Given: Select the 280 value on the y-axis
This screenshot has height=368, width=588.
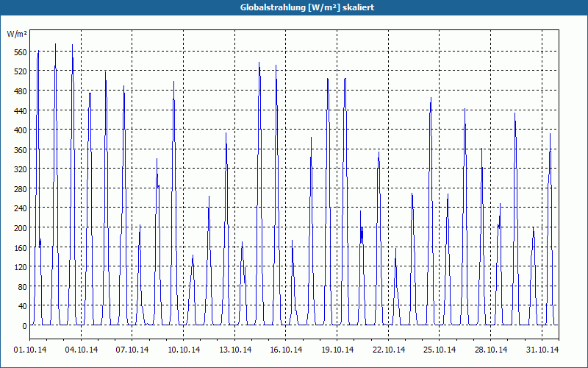Looking at the screenshot, I should click(x=21, y=188).
